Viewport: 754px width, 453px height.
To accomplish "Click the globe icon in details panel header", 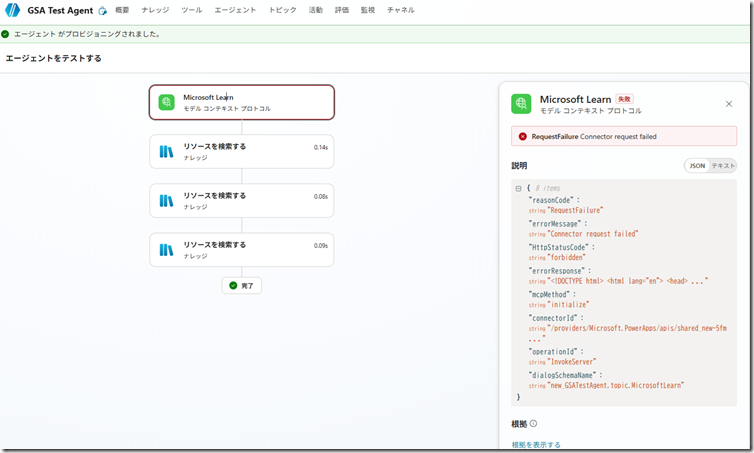I will [521, 104].
